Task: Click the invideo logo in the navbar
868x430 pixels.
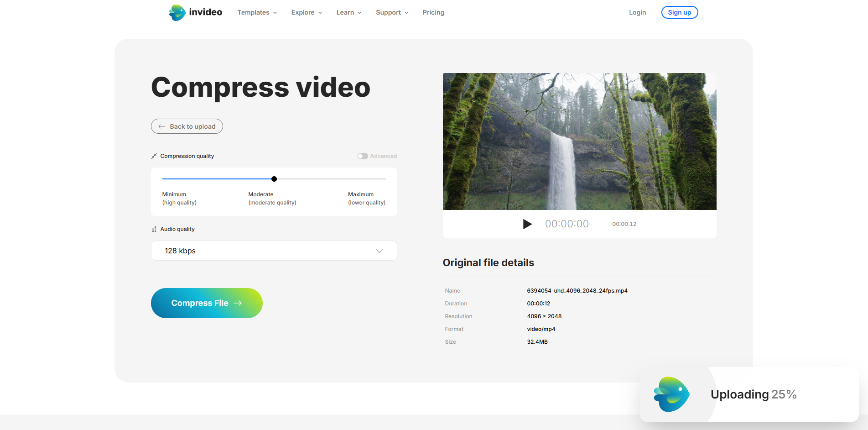Action: 195,12
